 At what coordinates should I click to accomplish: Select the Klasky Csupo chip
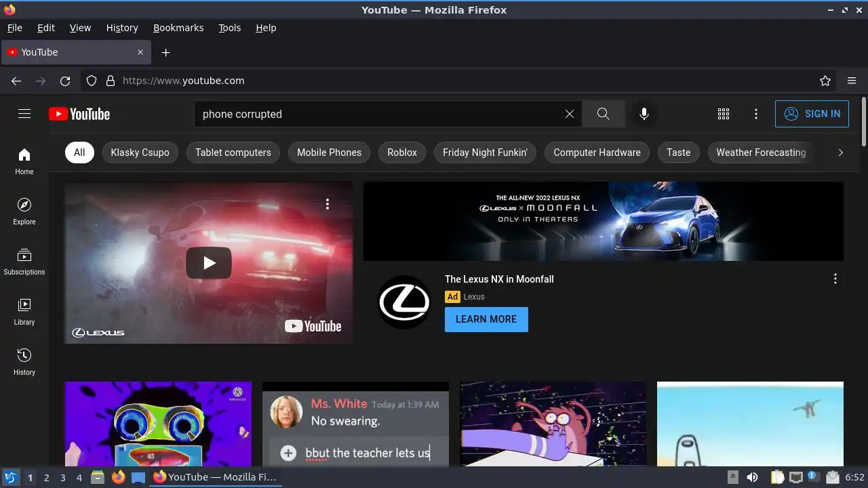(x=140, y=152)
